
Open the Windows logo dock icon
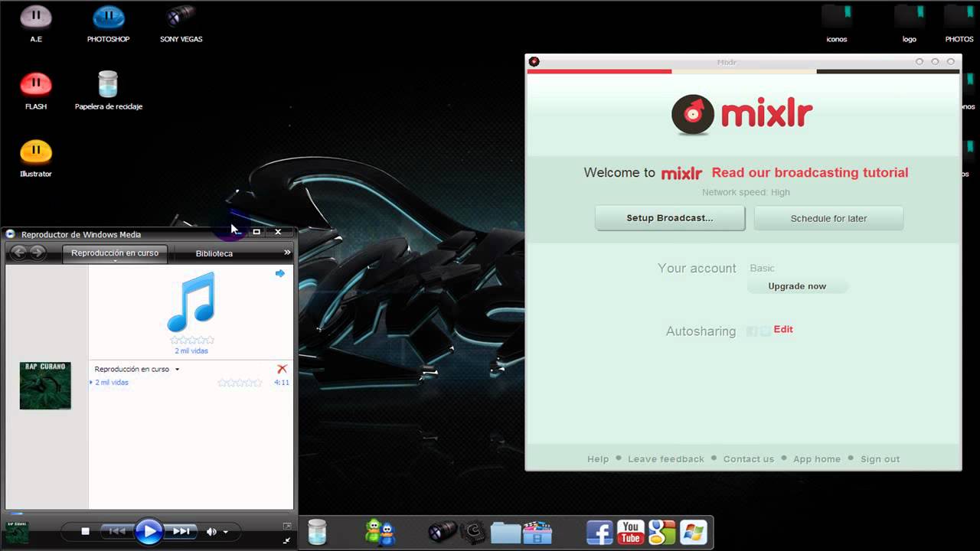click(693, 533)
